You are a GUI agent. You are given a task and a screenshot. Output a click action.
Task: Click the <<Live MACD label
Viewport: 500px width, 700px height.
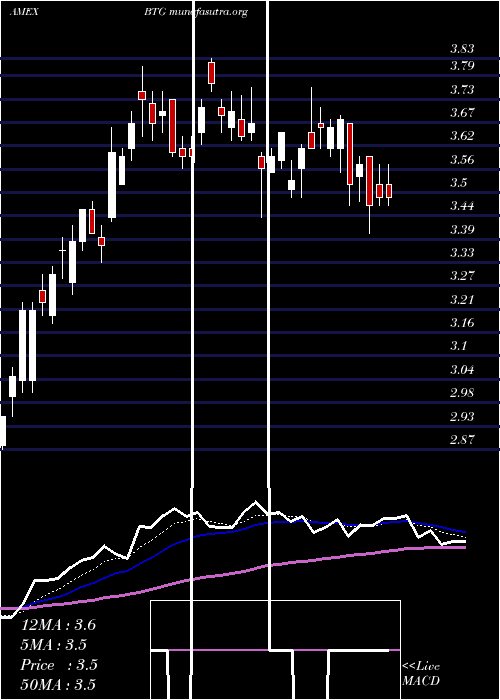pos(421,674)
